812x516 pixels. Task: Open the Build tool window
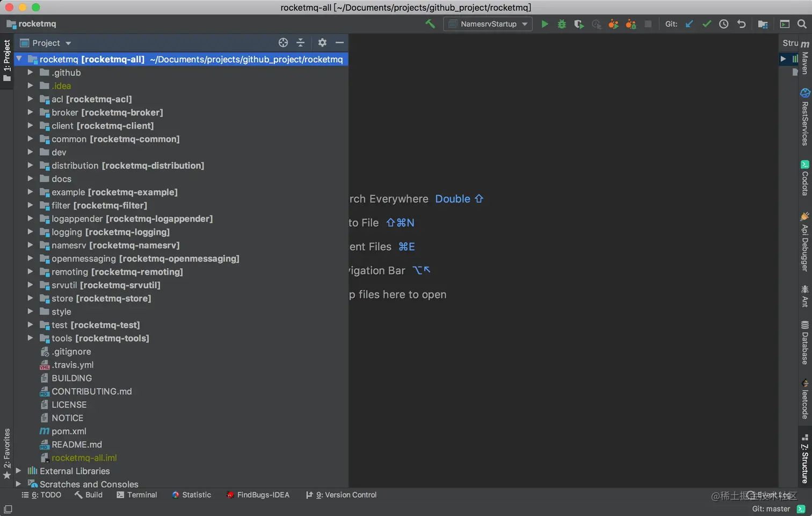pos(89,495)
